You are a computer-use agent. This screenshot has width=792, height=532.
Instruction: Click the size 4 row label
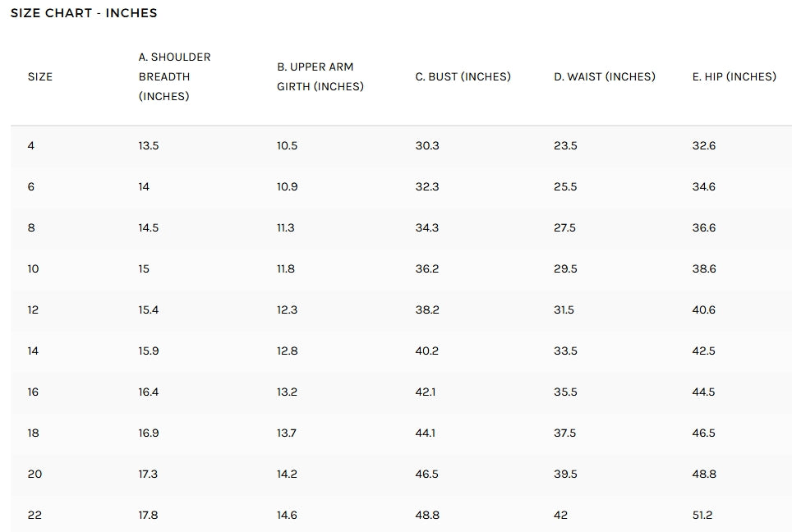point(31,145)
